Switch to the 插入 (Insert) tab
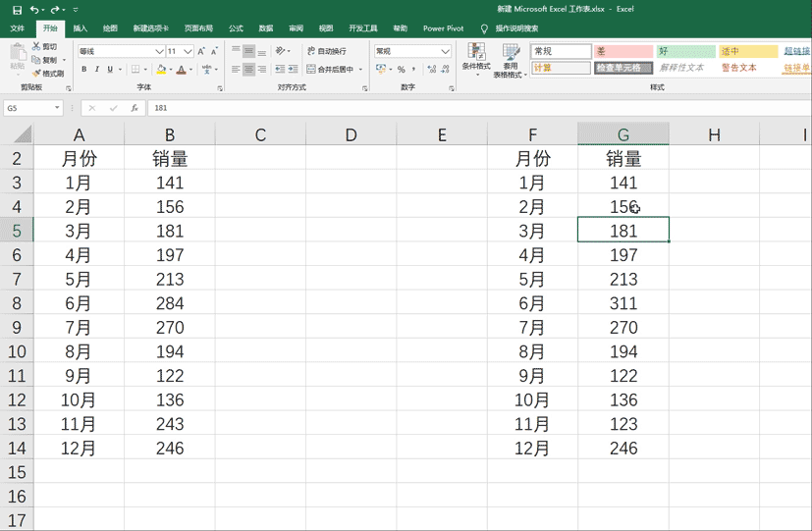The width and height of the screenshot is (812, 531). point(81,28)
